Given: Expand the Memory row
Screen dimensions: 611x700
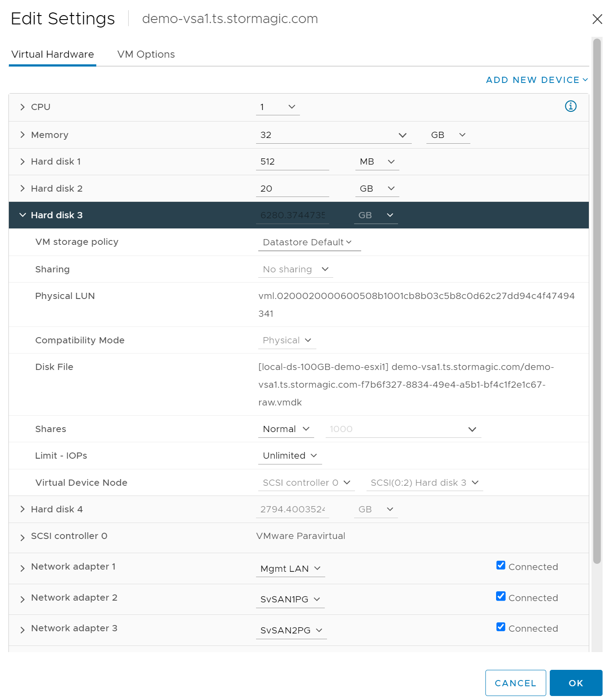Looking at the screenshot, I should pyautogui.click(x=23, y=135).
